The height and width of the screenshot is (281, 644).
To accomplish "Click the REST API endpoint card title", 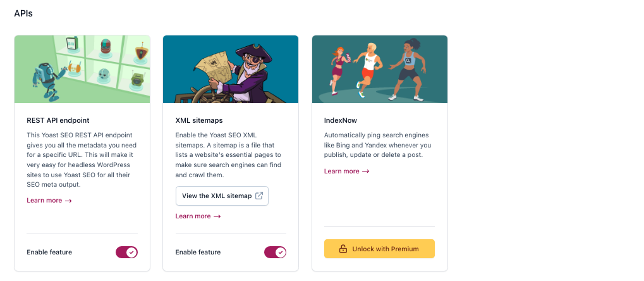I will (58, 120).
